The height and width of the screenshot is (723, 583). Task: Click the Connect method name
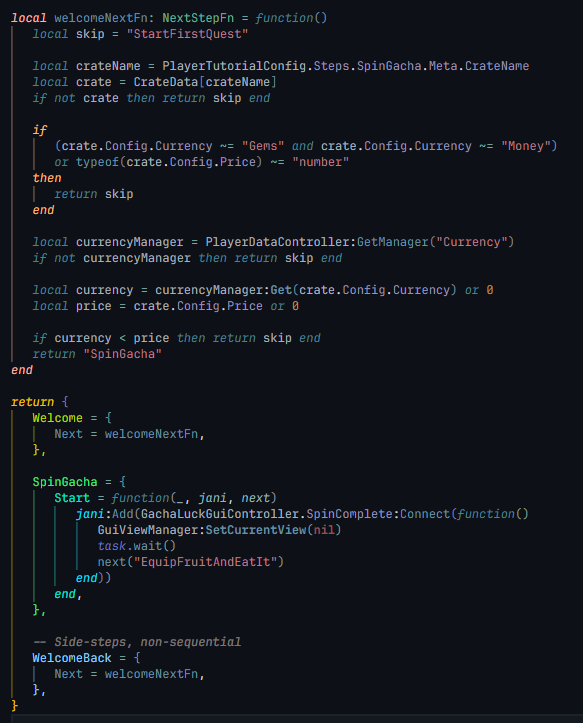(425, 514)
